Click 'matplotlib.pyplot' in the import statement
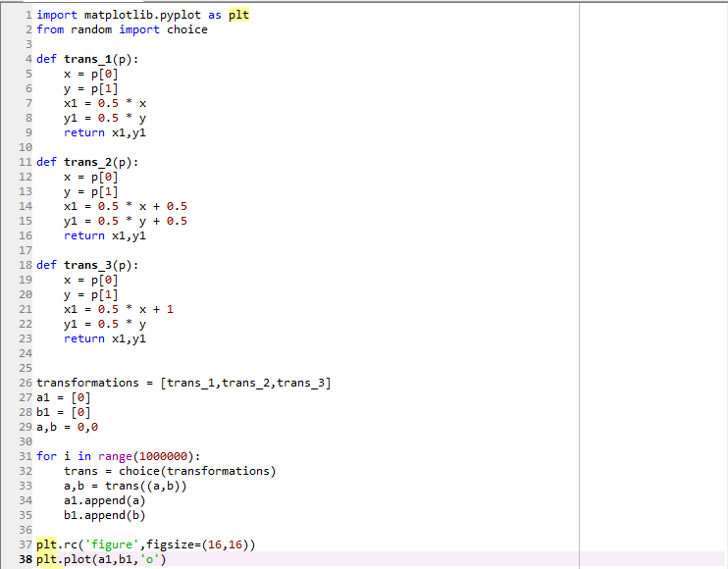Screen dimensions: 728x569 coord(142,15)
